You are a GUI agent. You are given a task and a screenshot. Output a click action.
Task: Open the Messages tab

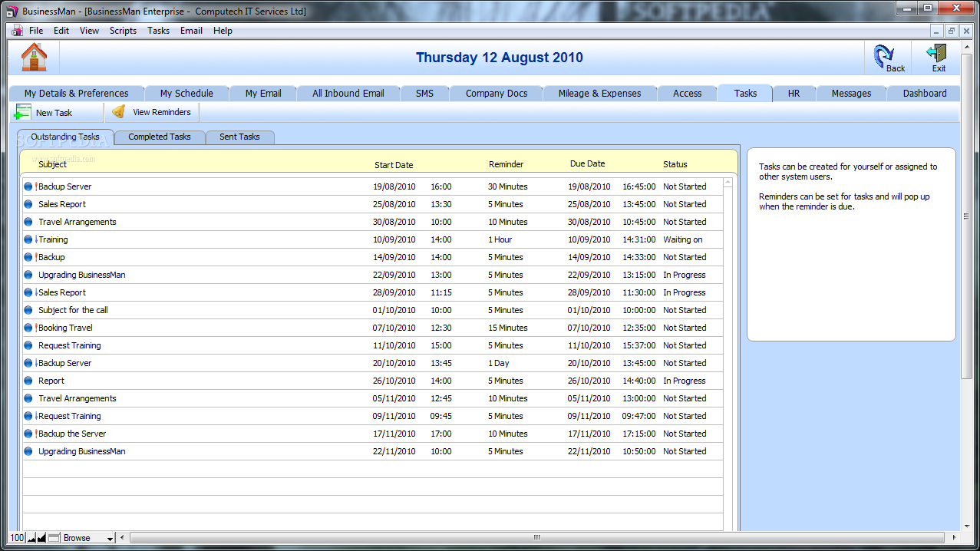tap(851, 93)
